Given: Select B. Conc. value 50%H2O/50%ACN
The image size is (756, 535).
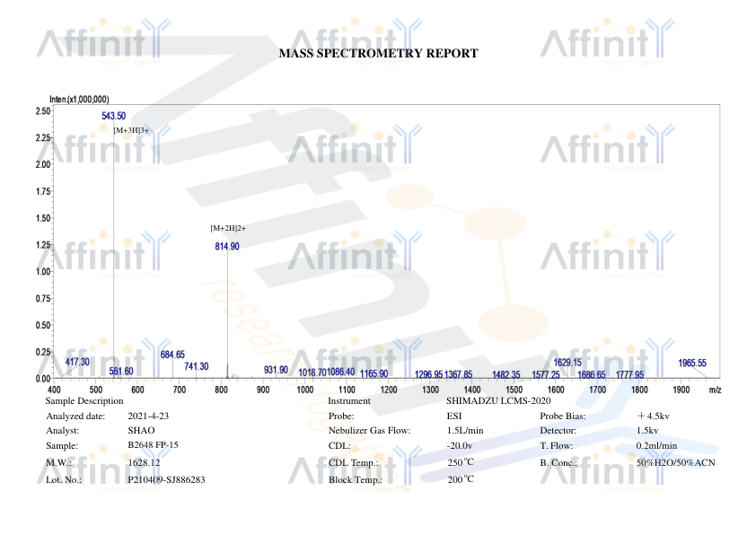Looking at the screenshot, I should pos(676,462).
